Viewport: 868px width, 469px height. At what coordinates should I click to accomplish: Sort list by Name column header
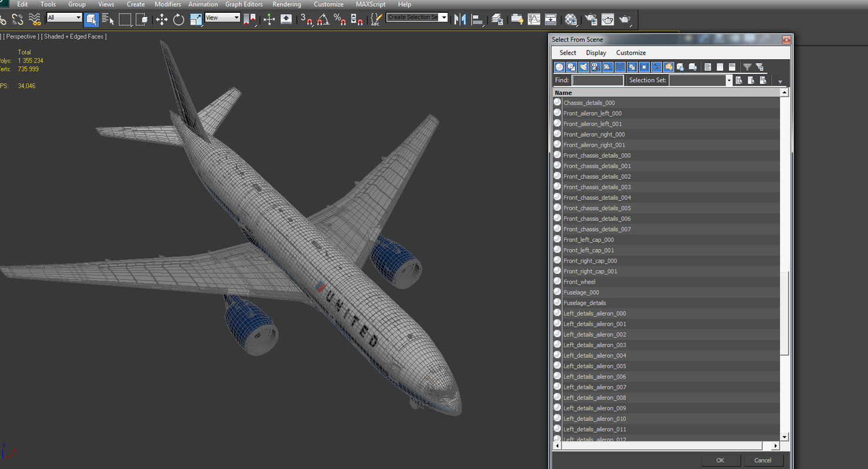(667, 93)
